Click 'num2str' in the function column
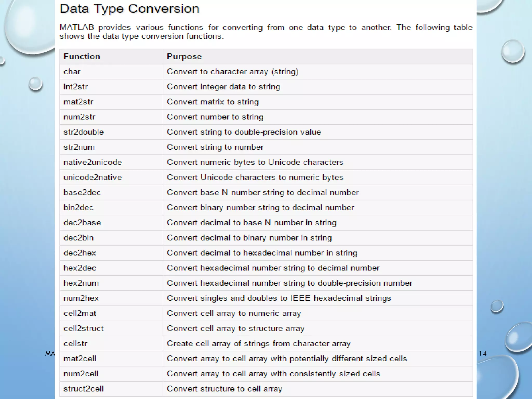This screenshot has width=532, height=399. [x=79, y=117]
